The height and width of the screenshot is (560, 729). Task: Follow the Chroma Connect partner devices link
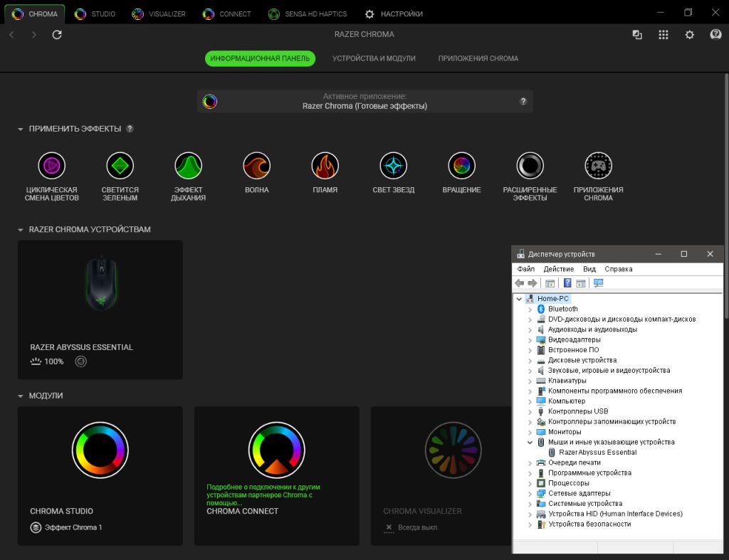pos(263,495)
